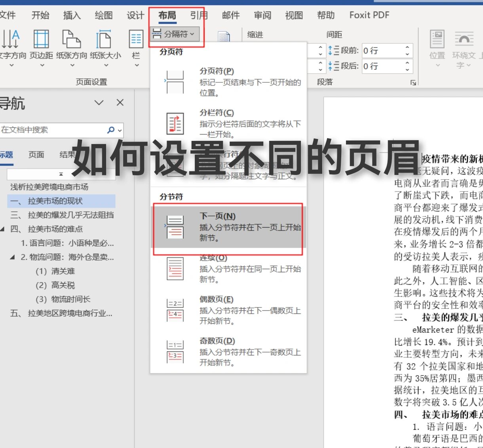This screenshot has width=483, height=448.
Task: Open the Foxit PDF ribbon tab
Action: (369, 15)
